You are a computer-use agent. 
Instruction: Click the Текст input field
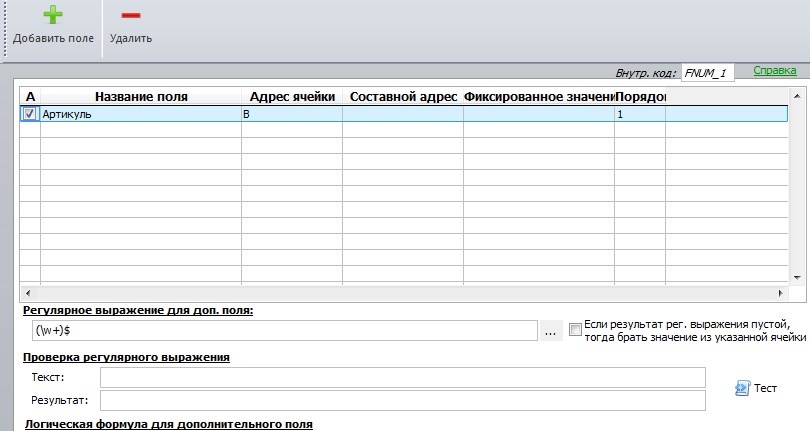point(402,377)
